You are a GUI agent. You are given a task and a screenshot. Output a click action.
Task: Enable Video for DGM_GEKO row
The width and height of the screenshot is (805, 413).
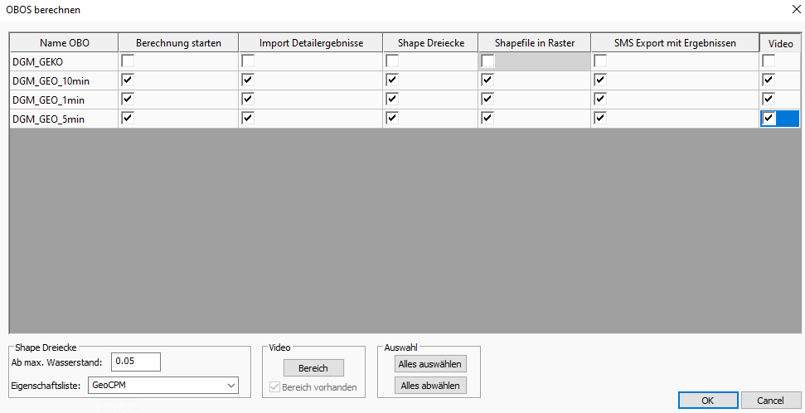(x=768, y=62)
